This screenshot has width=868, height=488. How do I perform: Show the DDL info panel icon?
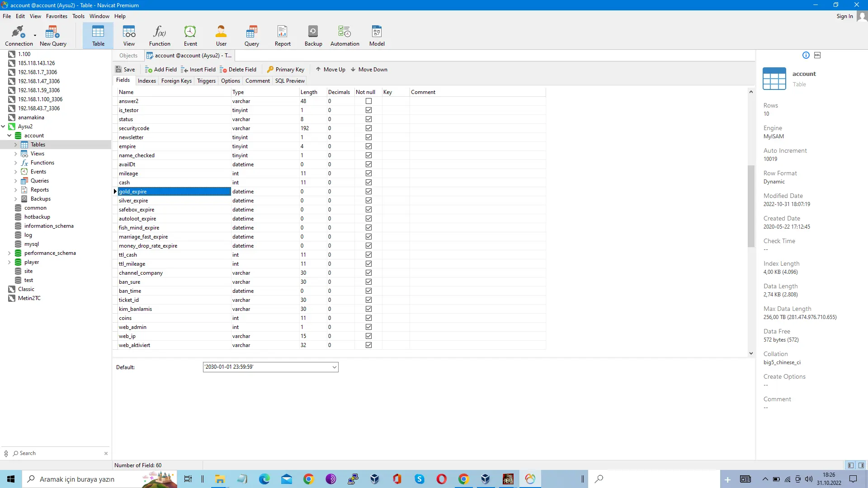click(x=817, y=55)
